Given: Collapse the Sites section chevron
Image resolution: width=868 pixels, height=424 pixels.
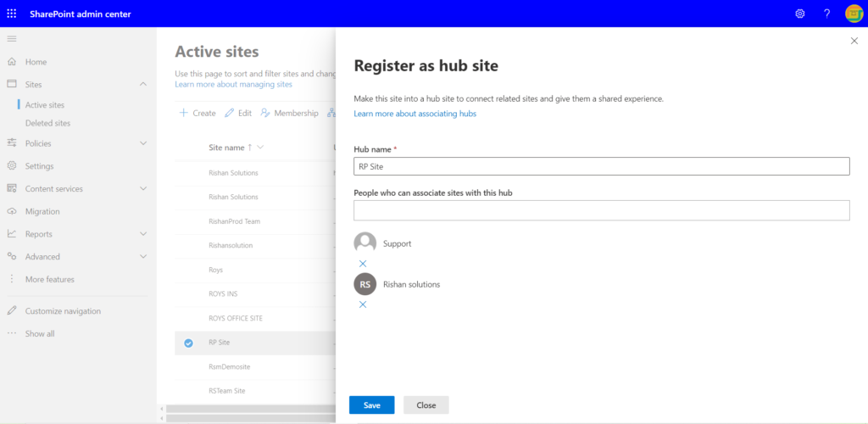Looking at the screenshot, I should point(143,84).
